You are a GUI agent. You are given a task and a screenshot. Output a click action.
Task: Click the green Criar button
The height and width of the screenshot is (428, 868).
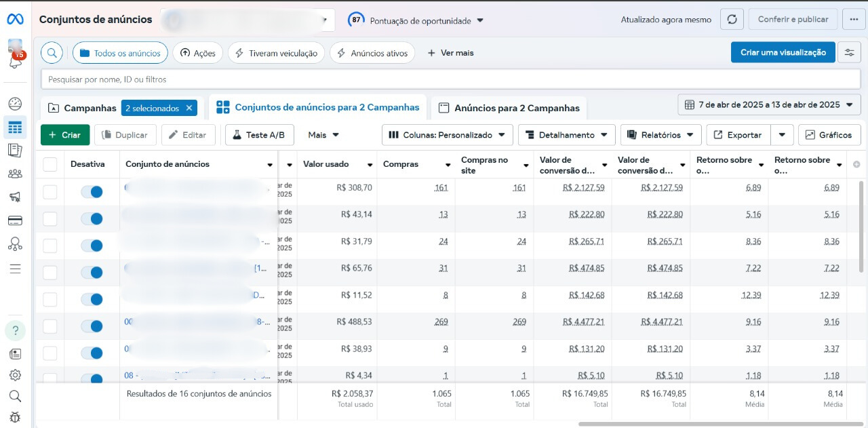click(x=65, y=135)
